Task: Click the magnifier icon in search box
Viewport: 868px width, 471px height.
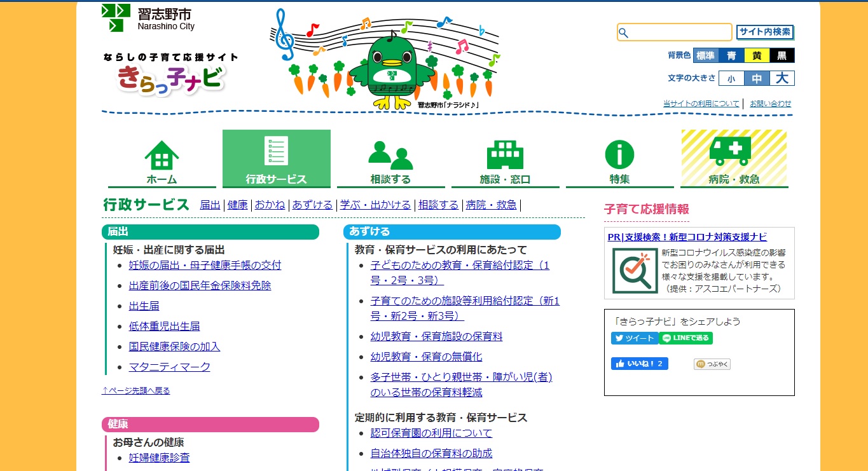Action: point(624,33)
